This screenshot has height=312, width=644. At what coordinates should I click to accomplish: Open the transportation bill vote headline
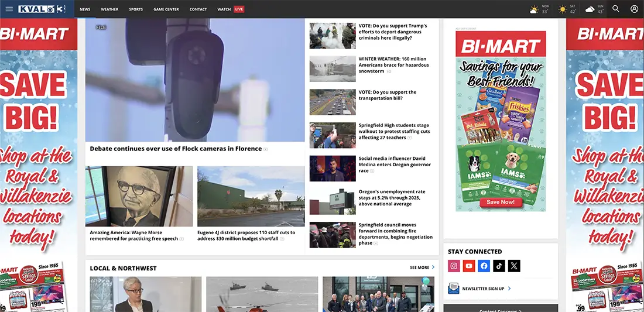click(388, 95)
